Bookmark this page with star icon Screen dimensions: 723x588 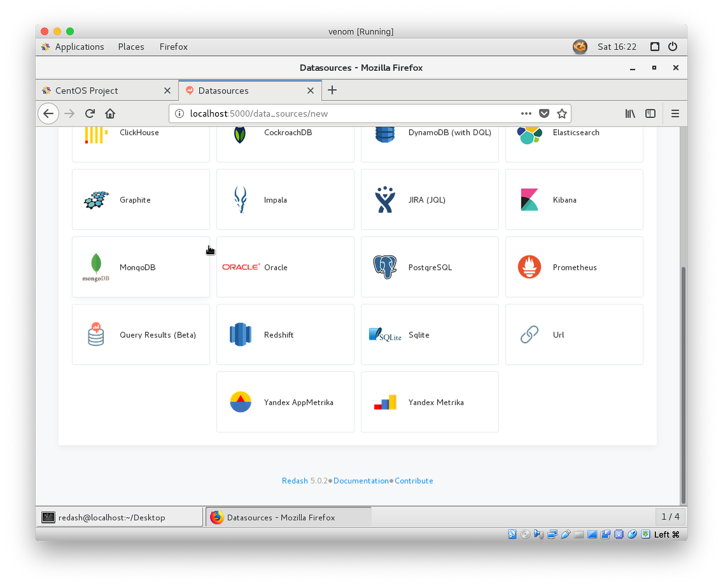[x=562, y=114]
